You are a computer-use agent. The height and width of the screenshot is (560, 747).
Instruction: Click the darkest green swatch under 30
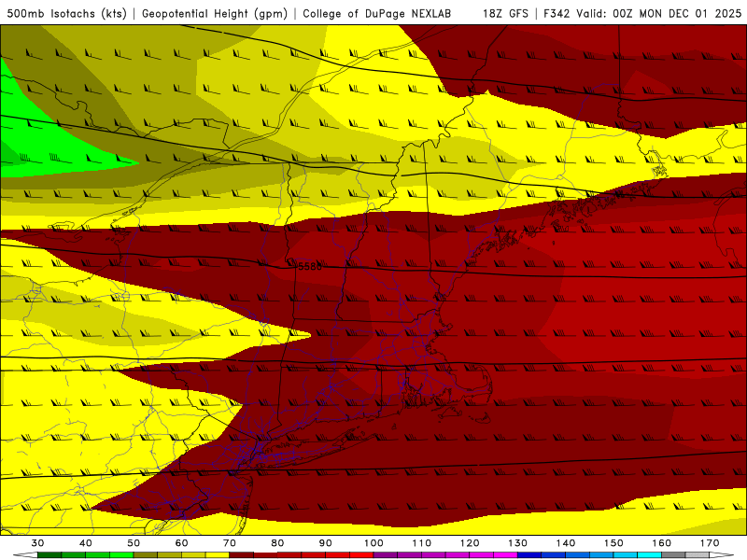(x=49, y=555)
